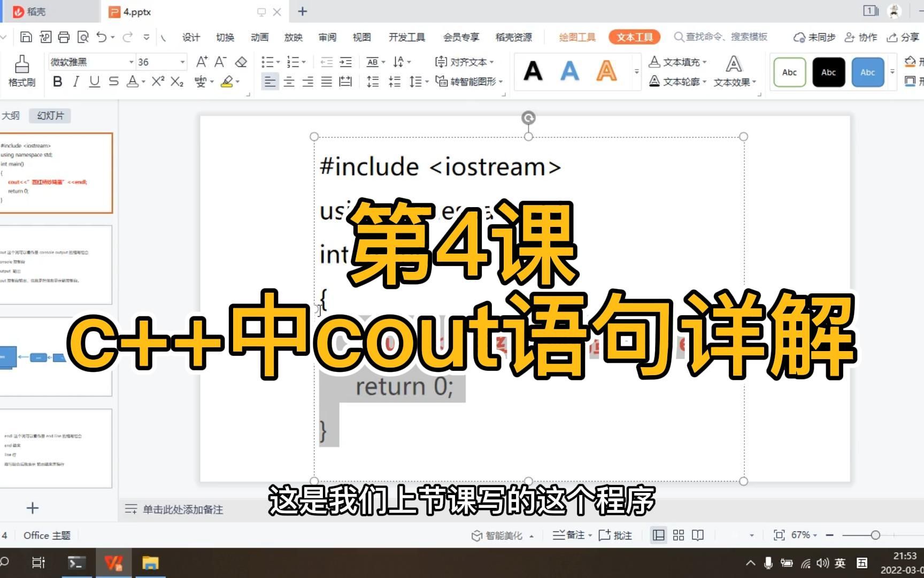Click 未同步 sync status button

[x=814, y=37]
